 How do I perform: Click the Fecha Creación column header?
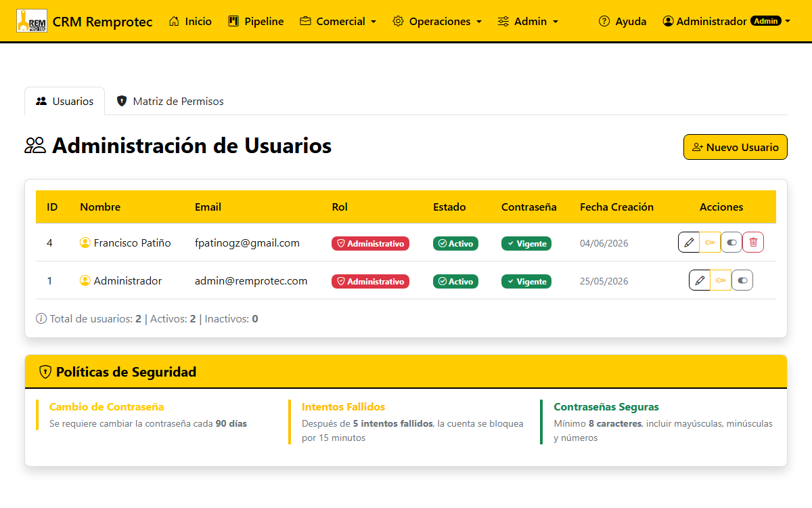pos(616,207)
